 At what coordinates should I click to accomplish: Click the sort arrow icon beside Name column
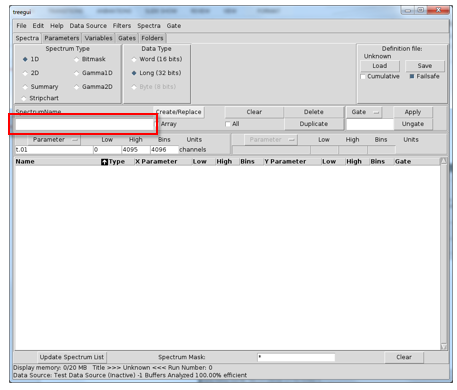(104, 162)
